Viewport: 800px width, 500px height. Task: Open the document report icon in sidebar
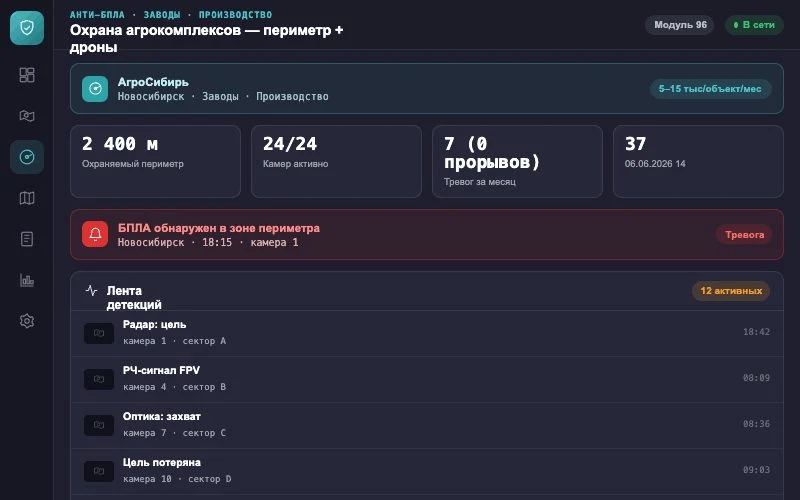(27, 239)
